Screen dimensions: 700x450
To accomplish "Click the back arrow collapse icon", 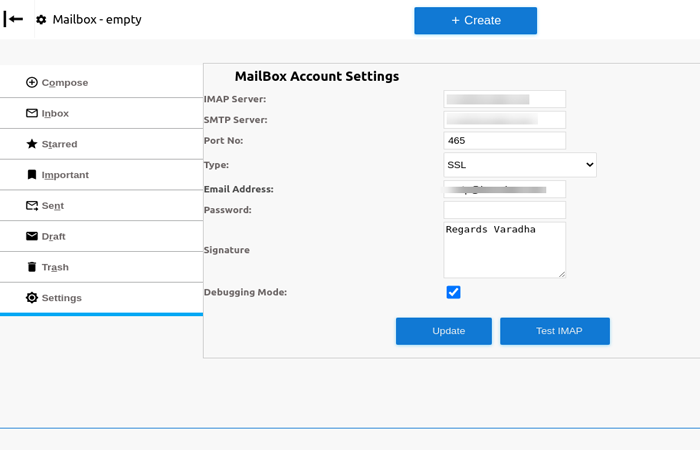I will pos(14,19).
